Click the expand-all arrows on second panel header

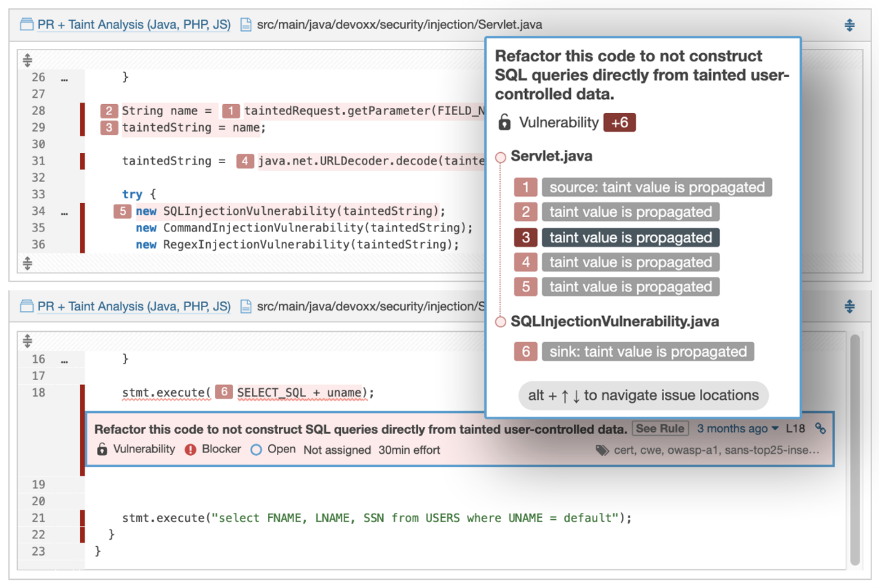849,306
